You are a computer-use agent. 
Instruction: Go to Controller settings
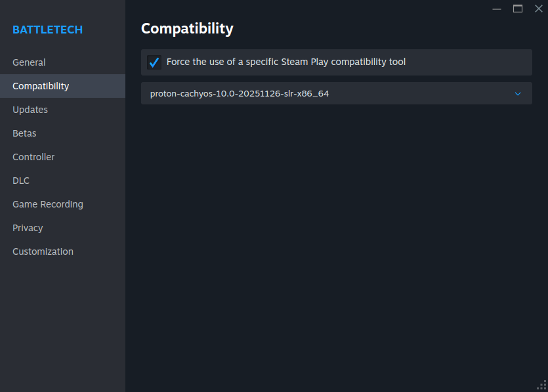pos(62,157)
